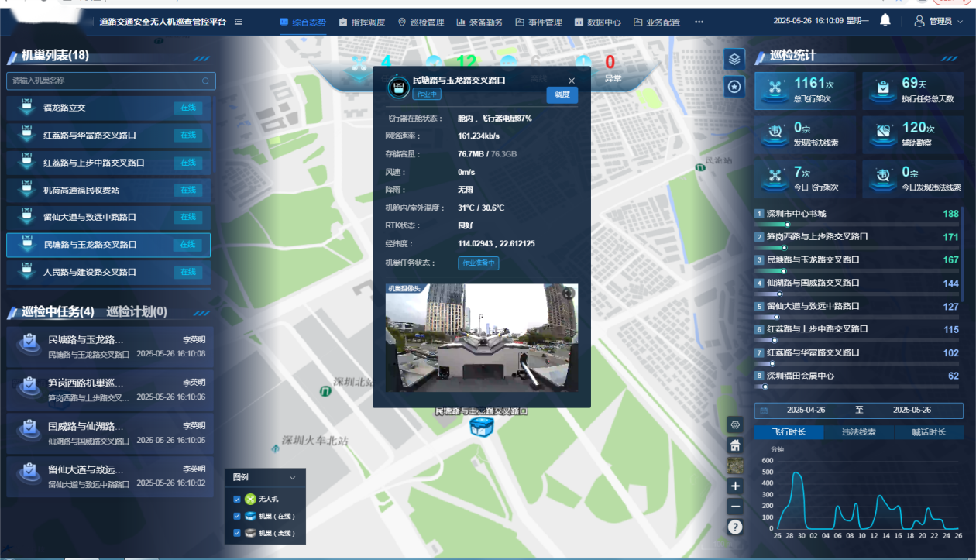This screenshot has width=976, height=560.
Task: Open map settings gear icon
Action: [x=735, y=424]
